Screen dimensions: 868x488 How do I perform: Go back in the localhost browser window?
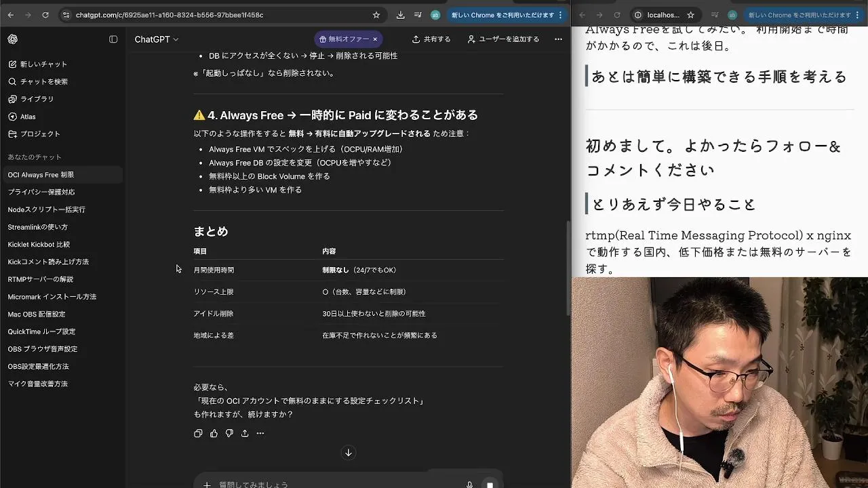pyautogui.click(x=582, y=15)
